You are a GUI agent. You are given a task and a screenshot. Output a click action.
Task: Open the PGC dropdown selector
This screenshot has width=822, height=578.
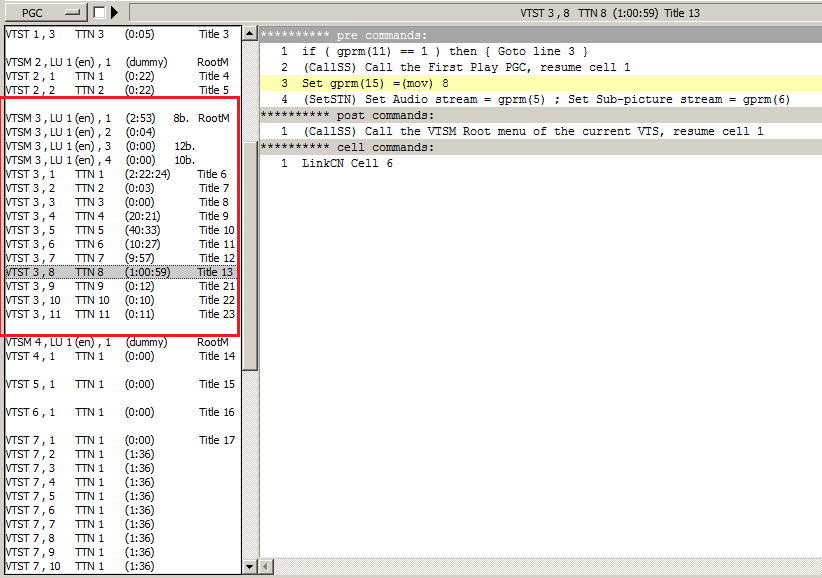coord(45,13)
